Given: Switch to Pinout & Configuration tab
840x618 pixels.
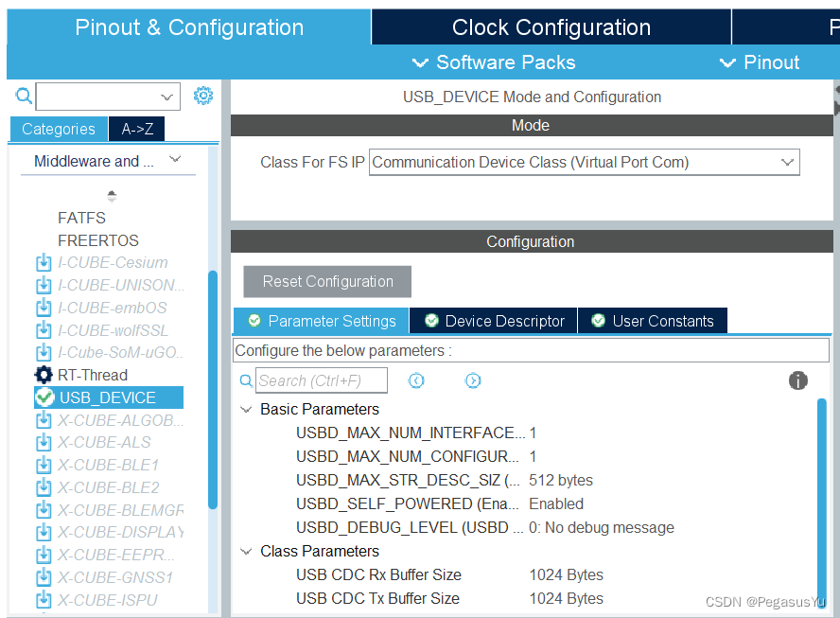Looking at the screenshot, I should coord(188,27).
